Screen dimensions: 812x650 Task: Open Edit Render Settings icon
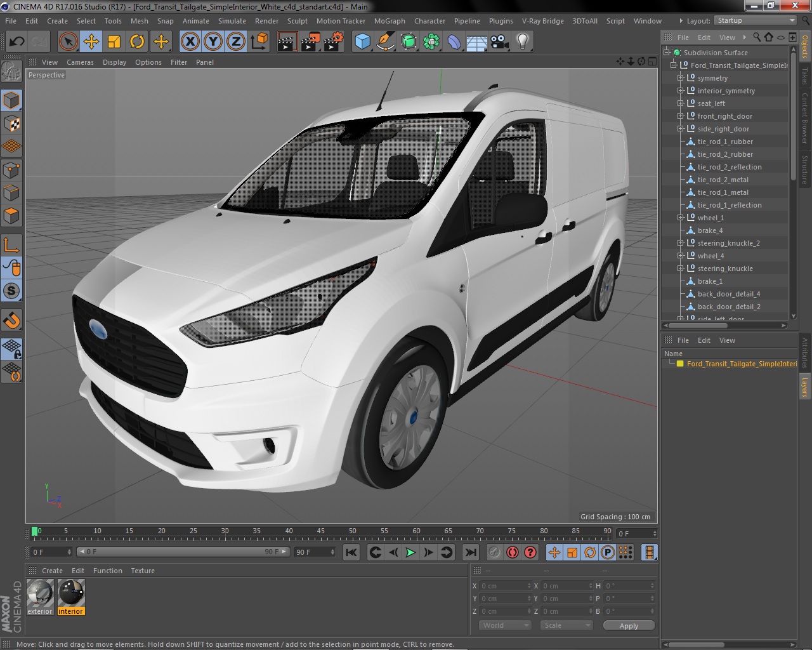click(334, 42)
